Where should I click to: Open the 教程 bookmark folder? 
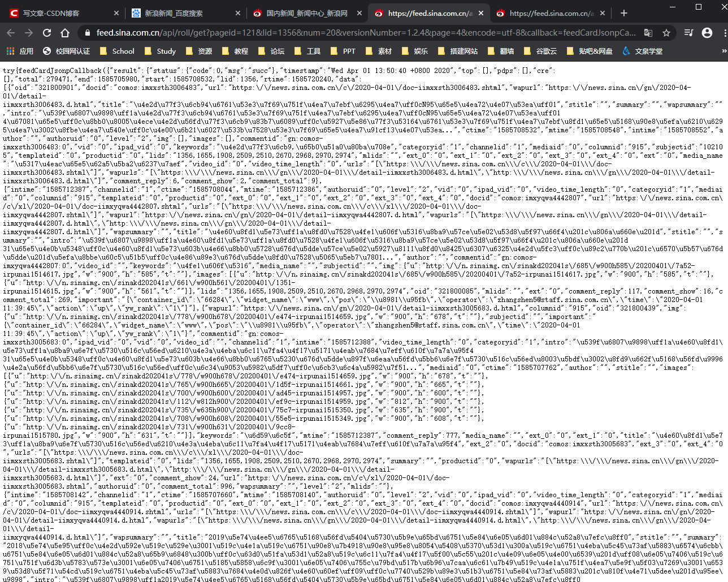(235, 51)
